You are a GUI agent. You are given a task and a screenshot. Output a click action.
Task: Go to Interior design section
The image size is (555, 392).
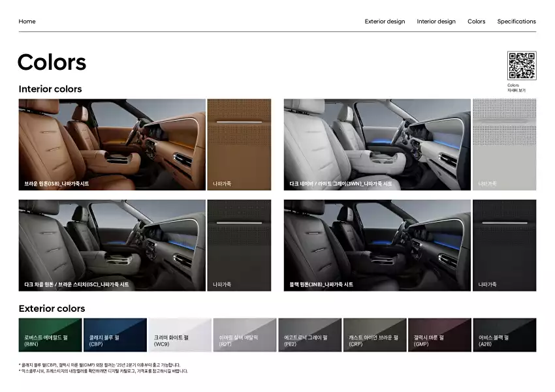click(436, 22)
